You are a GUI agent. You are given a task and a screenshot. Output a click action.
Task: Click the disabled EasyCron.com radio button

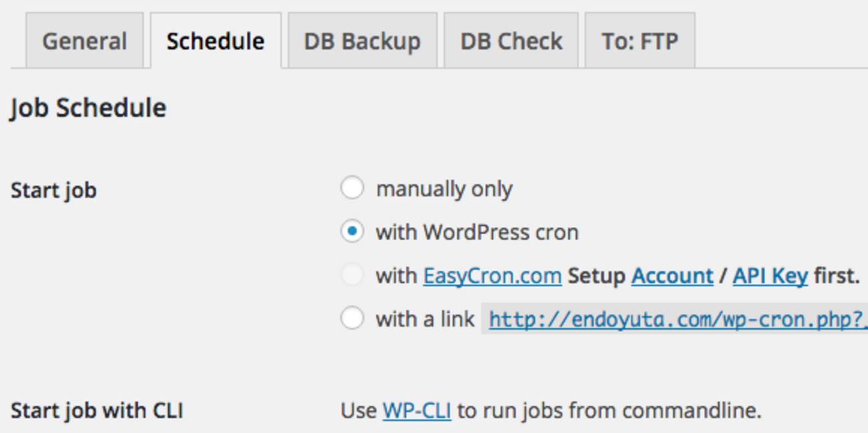tap(353, 276)
